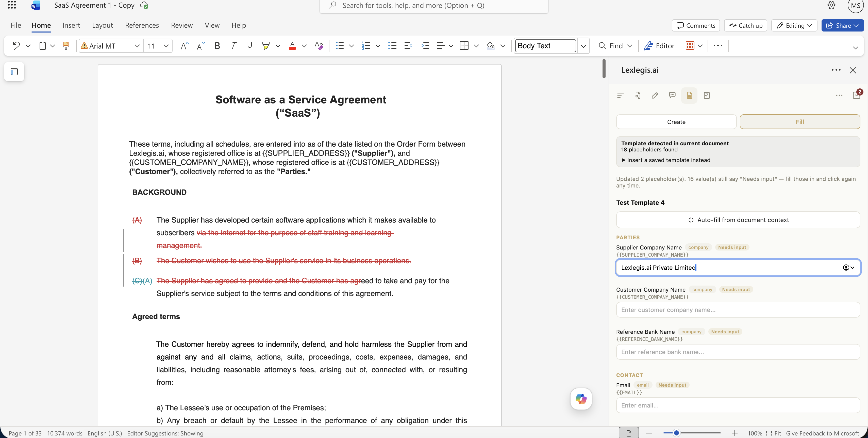The height and width of the screenshot is (438, 868).
Task: Select the Fill tab in Lexlegis panel
Action: pos(800,122)
